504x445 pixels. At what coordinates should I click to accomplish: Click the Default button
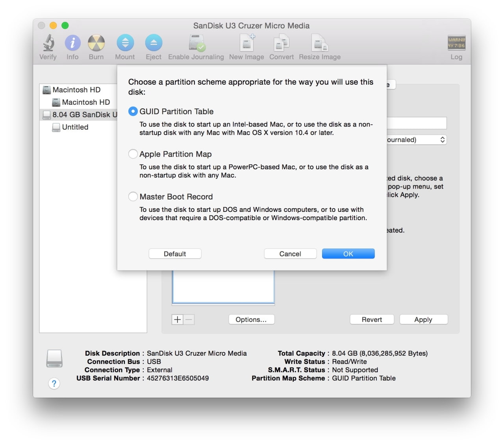click(x=175, y=254)
